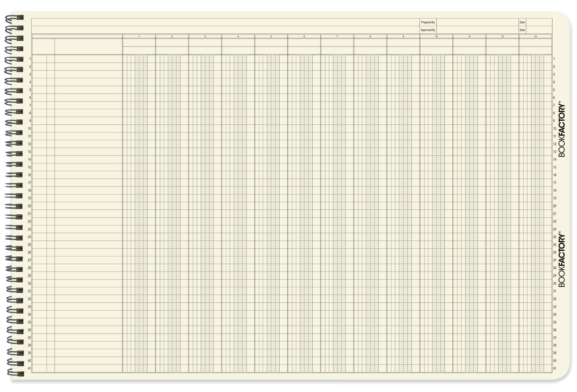Viewport: 577px width, 392px height.
Task: Click the lower BOOKFACTORY logo text
Action: (562, 259)
